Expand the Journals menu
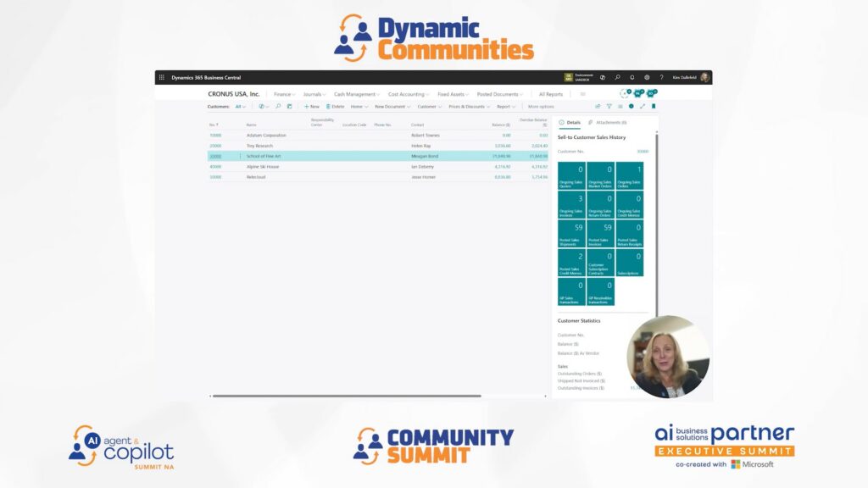 click(314, 94)
